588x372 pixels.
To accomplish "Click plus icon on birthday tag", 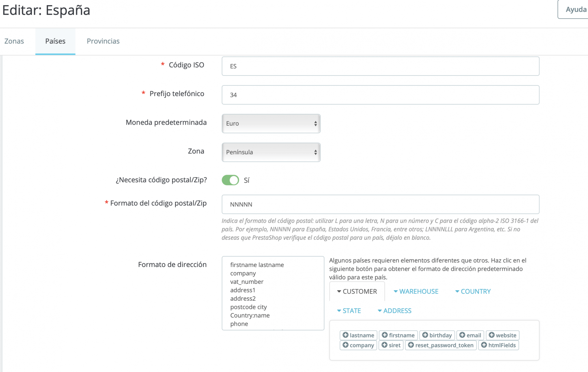I will coord(425,335).
